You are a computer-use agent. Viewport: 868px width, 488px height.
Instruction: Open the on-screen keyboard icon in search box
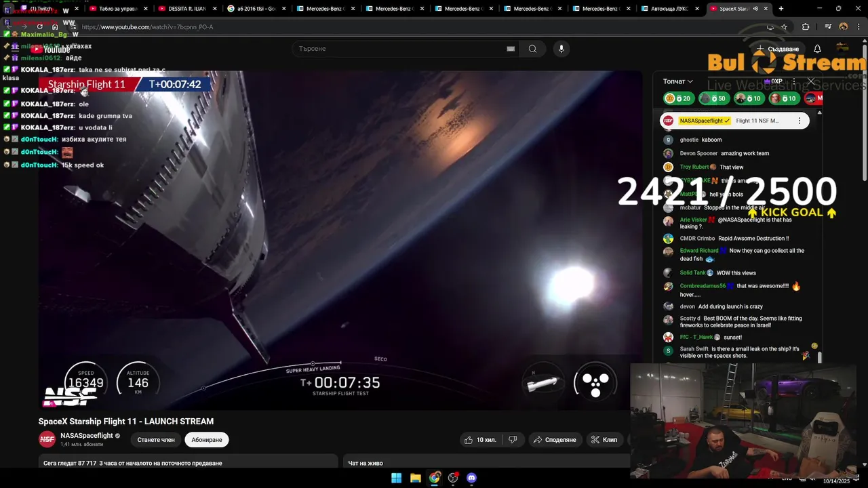[x=511, y=49]
